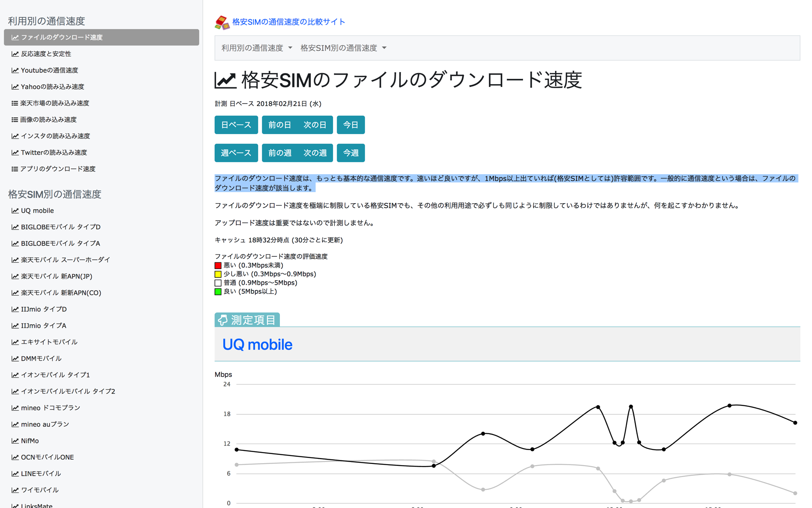Click chart icon beside ファイルのダウンロード速度 sidebar item
The height and width of the screenshot is (508, 812).
[15, 37]
